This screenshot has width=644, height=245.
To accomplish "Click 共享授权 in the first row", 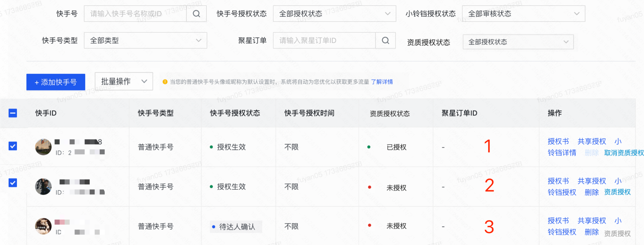I will pyautogui.click(x=592, y=141).
